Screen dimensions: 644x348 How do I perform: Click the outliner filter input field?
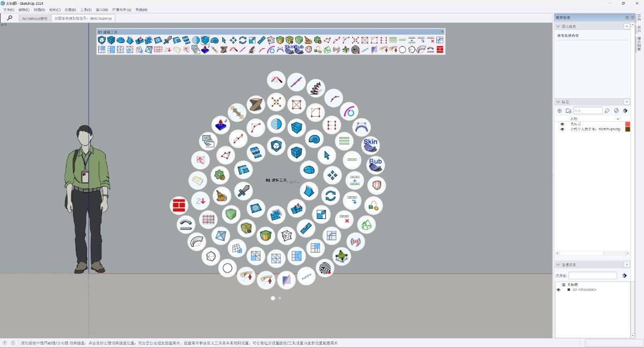pyautogui.click(x=592, y=276)
